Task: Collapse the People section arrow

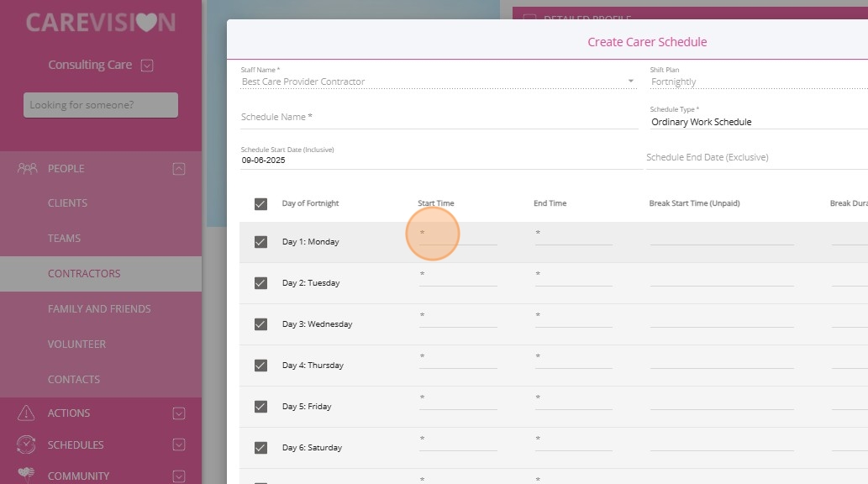Action: 179,169
